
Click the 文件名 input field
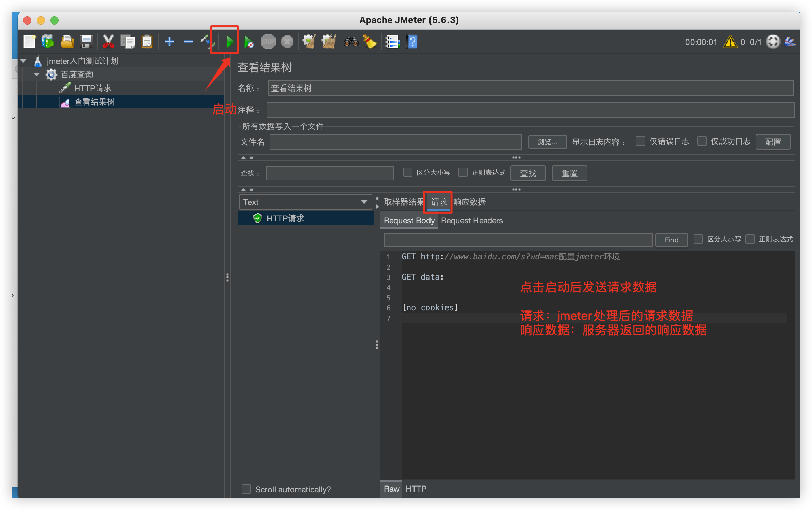coord(394,142)
